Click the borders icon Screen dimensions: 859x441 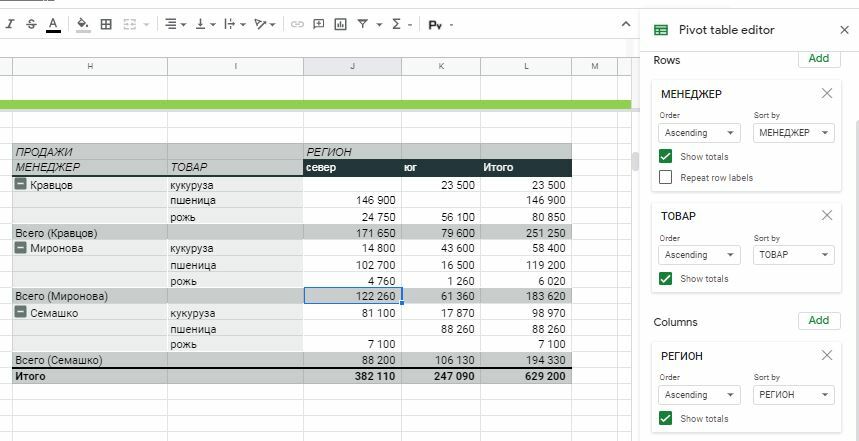106,24
